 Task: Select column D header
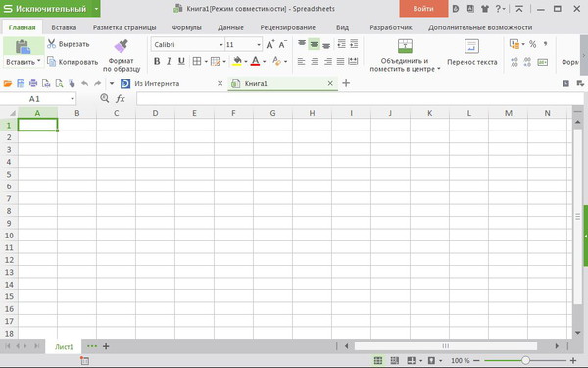155,113
